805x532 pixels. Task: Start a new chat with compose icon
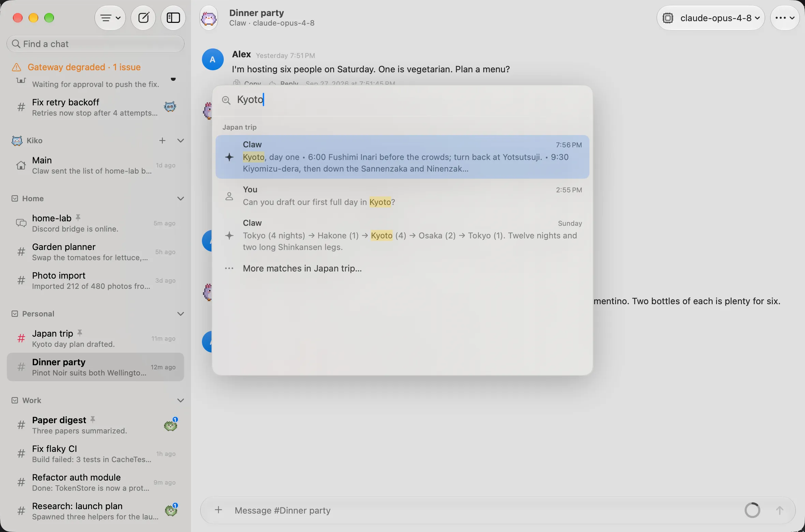(x=143, y=18)
